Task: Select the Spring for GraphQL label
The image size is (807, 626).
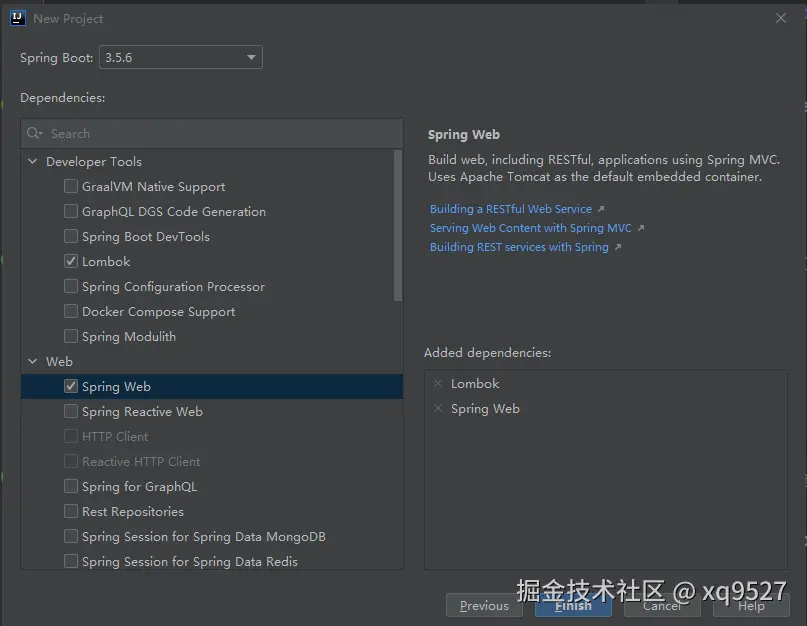Action: [x=139, y=487]
